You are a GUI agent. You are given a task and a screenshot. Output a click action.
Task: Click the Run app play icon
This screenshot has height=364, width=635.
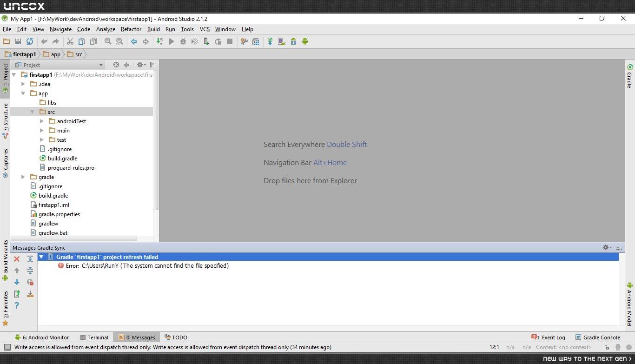tap(172, 41)
